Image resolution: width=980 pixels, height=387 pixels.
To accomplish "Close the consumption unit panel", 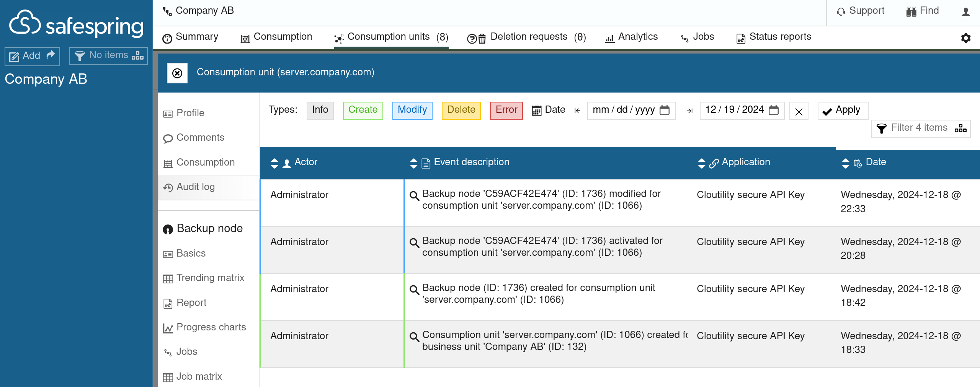I will (177, 73).
